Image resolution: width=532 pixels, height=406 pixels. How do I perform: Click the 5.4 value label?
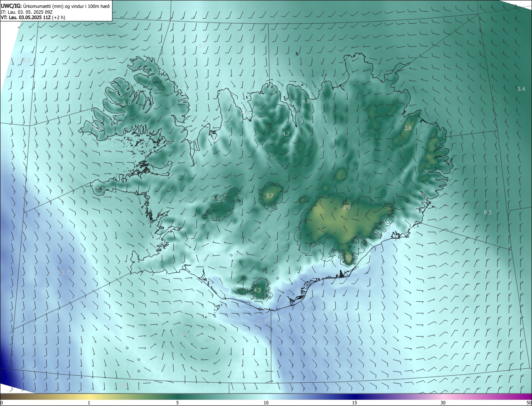click(x=521, y=89)
